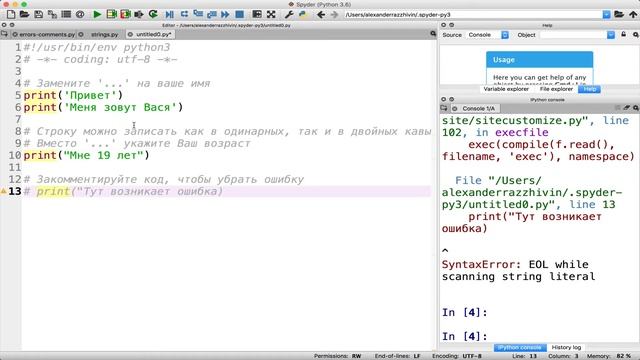Clear console with the eraser icon
The width and height of the screenshot is (640, 360).
tap(627, 108)
